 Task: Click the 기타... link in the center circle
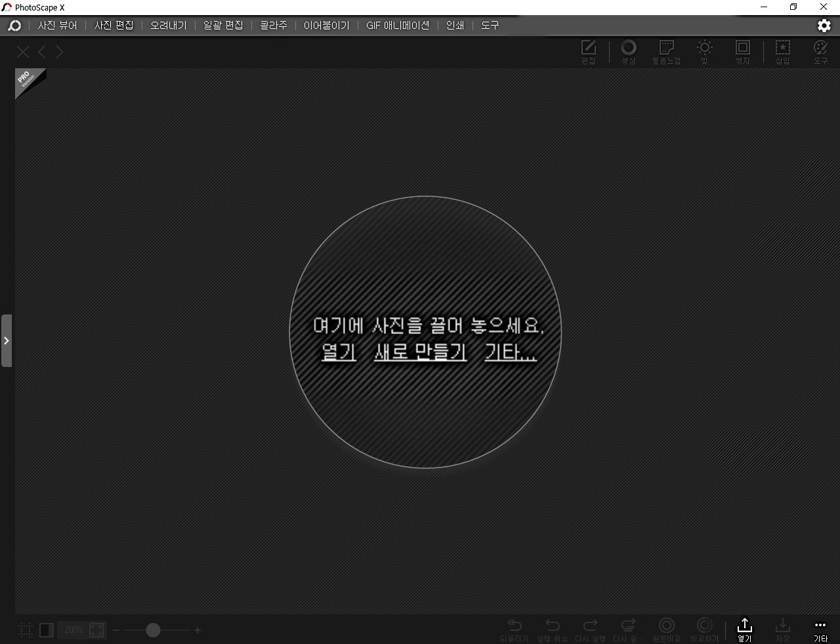[511, 353]
